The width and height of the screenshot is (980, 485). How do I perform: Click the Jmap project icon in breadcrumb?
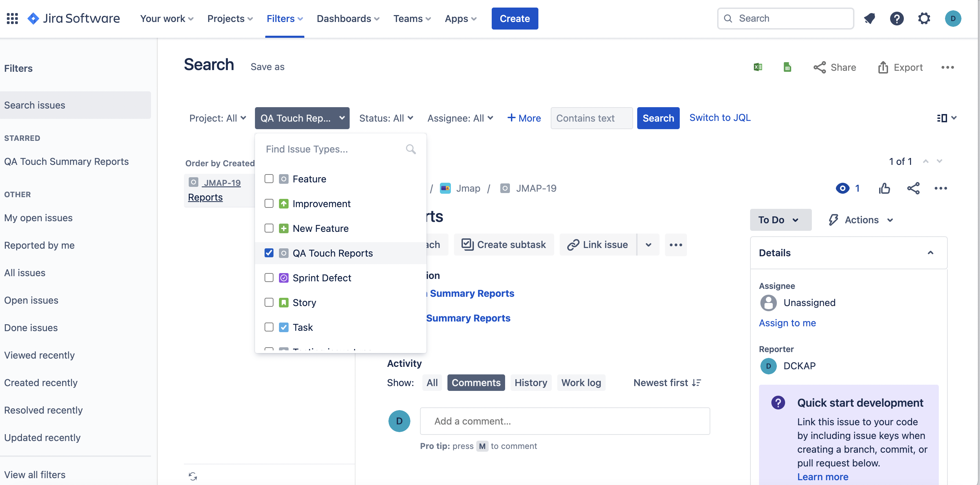(x=445, y=188)
